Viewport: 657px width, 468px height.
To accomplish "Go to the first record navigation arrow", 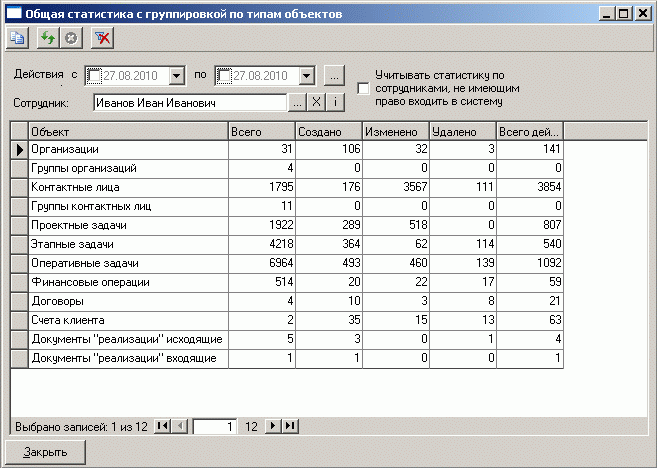I will coord(162,426).
